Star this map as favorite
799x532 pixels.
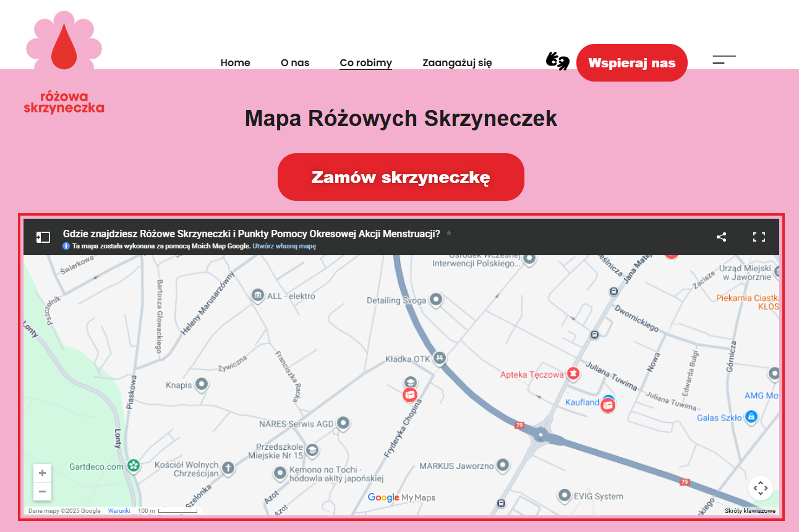(x=449, y=233)
